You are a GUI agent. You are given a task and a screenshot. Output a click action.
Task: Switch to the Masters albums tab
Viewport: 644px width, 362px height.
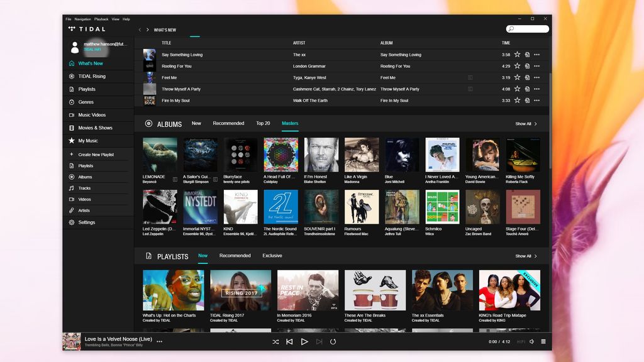[x=290, y=123]
